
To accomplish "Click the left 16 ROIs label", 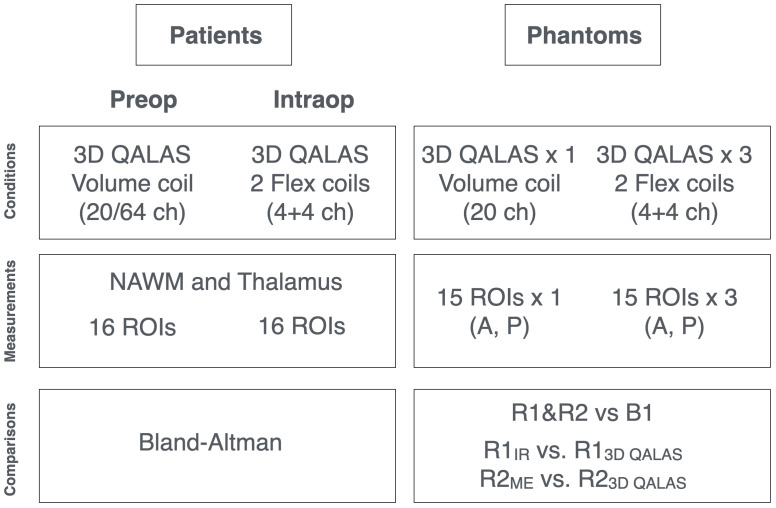I will coord(132,327).
